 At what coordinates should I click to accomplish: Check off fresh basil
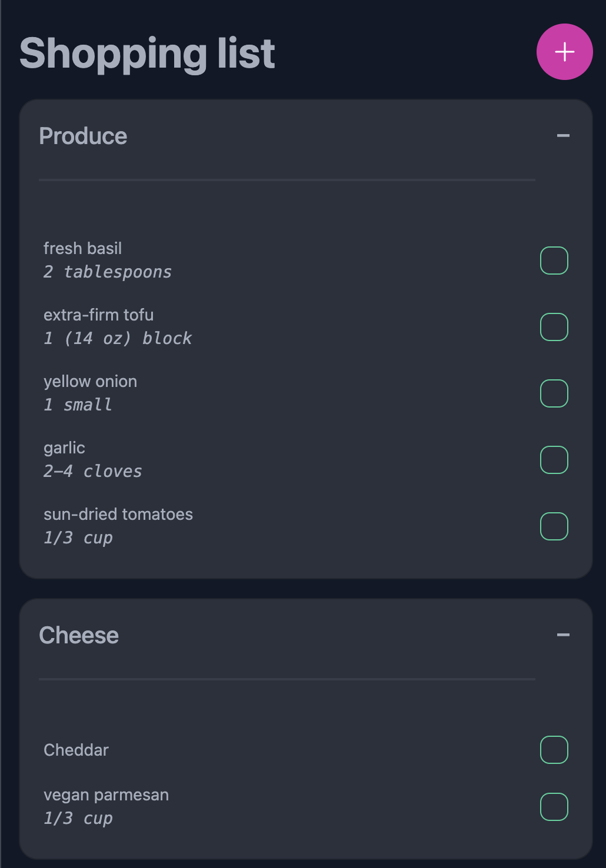tap(554, 261)
